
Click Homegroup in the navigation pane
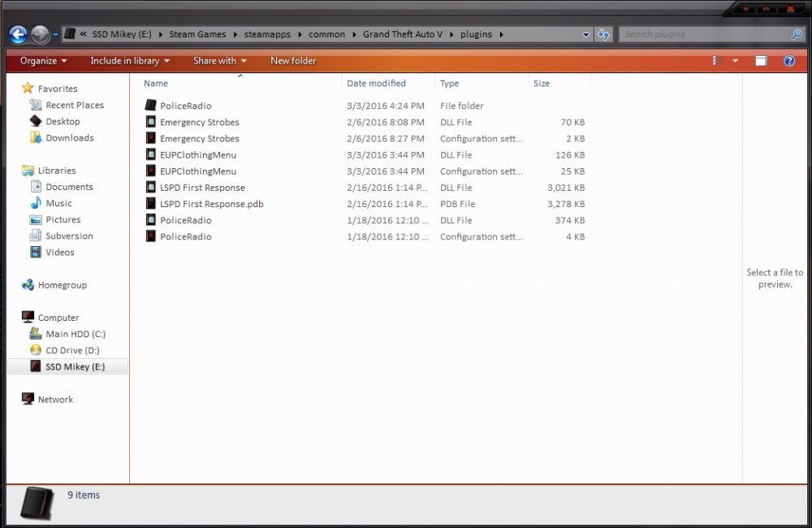coord(63,285)
